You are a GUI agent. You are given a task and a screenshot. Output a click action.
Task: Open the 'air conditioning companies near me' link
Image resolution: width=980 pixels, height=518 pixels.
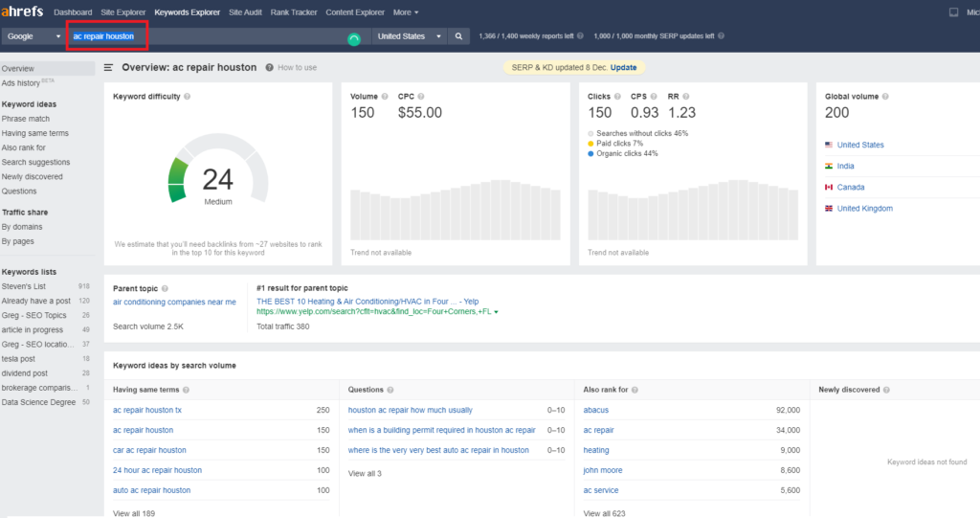click(x=174, y=303)
